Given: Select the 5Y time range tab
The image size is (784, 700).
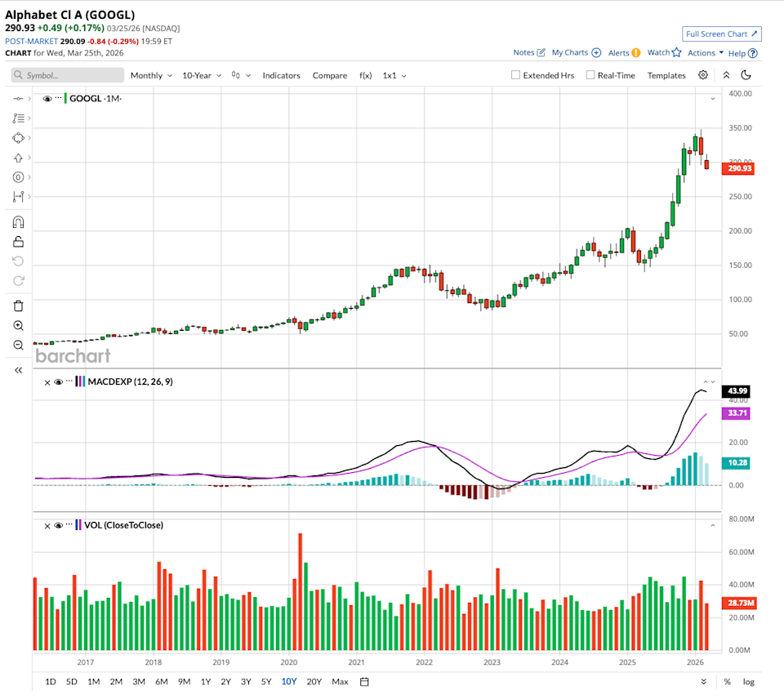Looking at the screenshot, I should pyautogui.click(x=266, y=681).
